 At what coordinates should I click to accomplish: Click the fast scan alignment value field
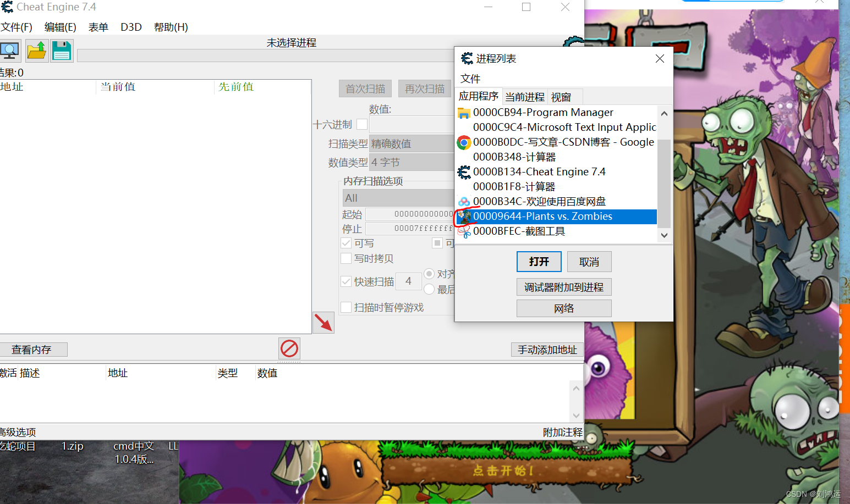coord(409,281)
